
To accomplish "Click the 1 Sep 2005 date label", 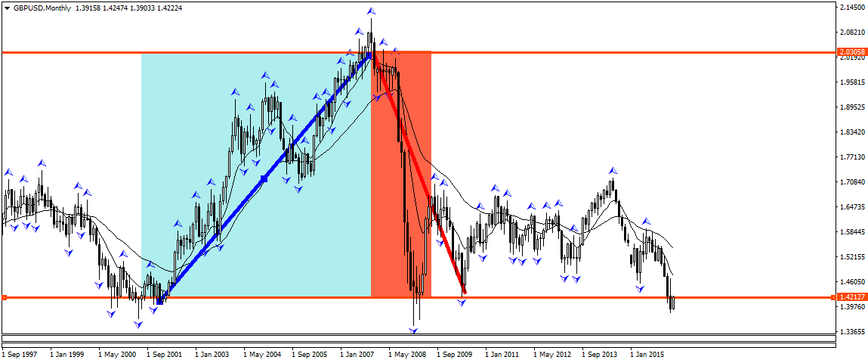I will pos(310,354).
